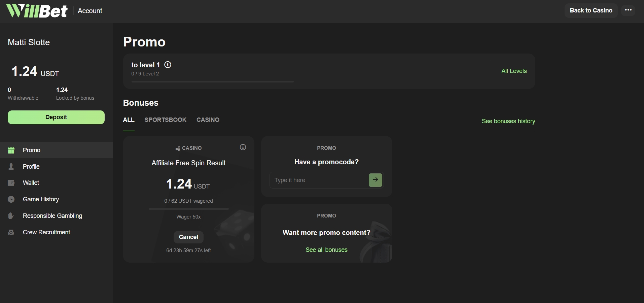This screenshot has height=303, width=644.
Task: Click the level progress bar
Action: pyautogui.click(x=212, y=81)
